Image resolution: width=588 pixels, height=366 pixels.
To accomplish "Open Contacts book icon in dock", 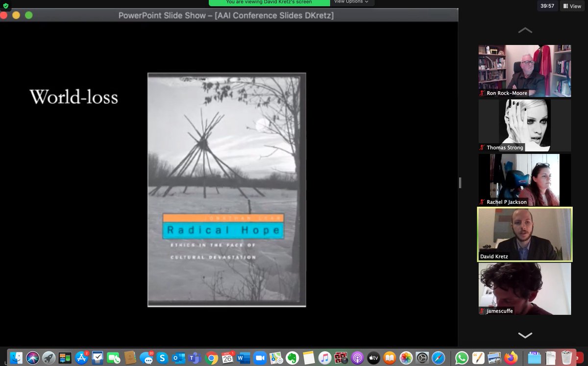I will click(x=129, y=358).
